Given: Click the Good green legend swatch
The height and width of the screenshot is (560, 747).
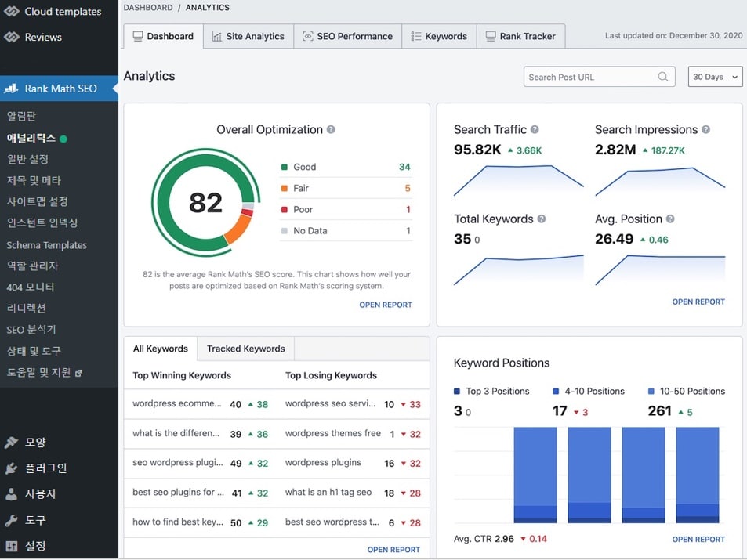Looking at the screenshot, I should click(x=285, y=167).
